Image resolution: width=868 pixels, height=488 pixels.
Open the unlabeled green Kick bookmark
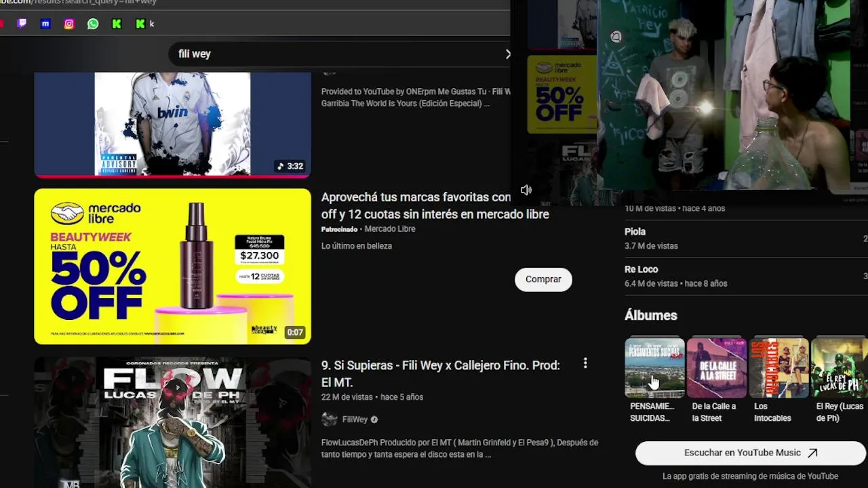point(117,24)
